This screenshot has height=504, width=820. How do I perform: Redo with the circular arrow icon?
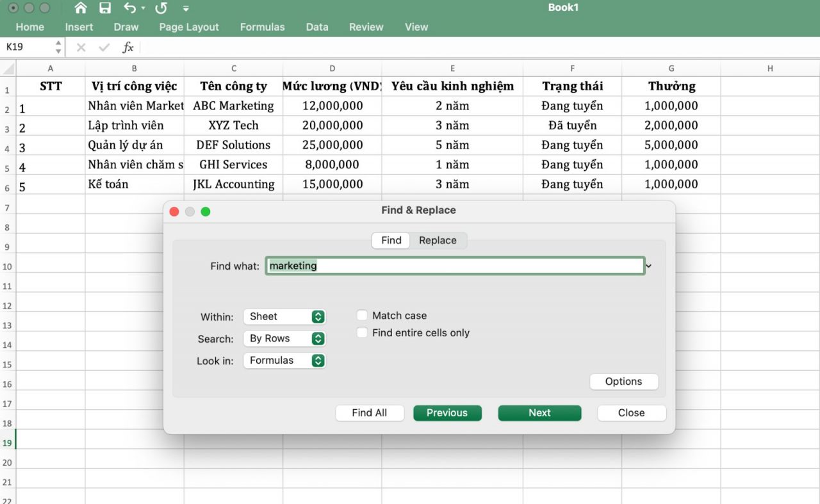click(x=161, y=8)
